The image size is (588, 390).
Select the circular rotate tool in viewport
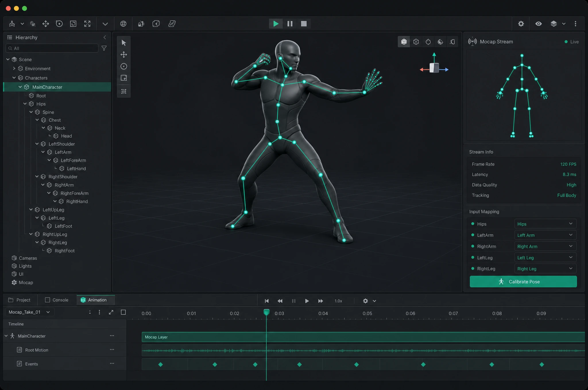124,66
